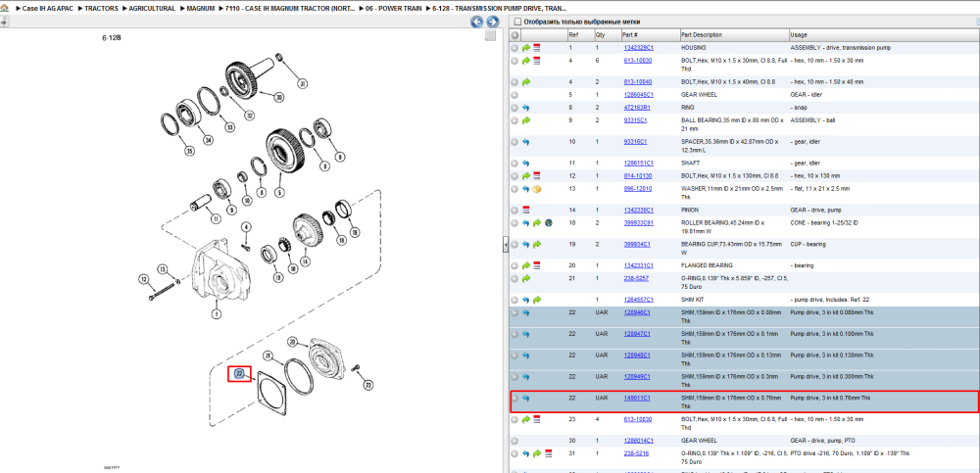Open part number link 1264557C1
980x473 pixels.
click(x=638, y=300)
